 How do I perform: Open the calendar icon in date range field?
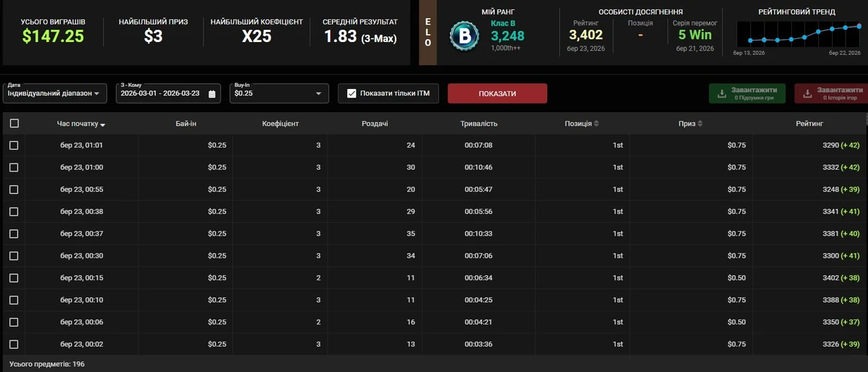212,94
